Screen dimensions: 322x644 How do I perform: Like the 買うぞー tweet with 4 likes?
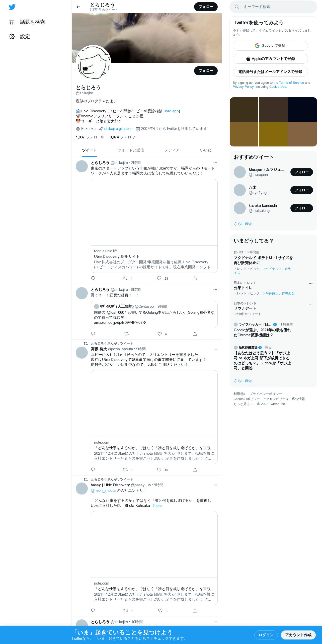[x=160, y=334]
